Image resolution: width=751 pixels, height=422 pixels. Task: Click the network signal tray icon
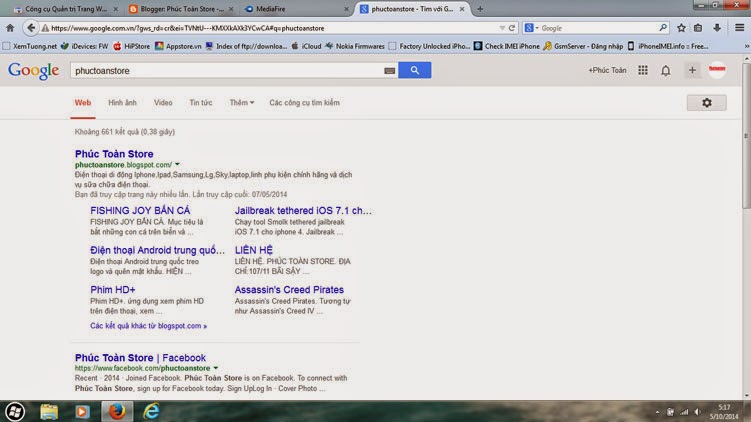pos(684,412)
